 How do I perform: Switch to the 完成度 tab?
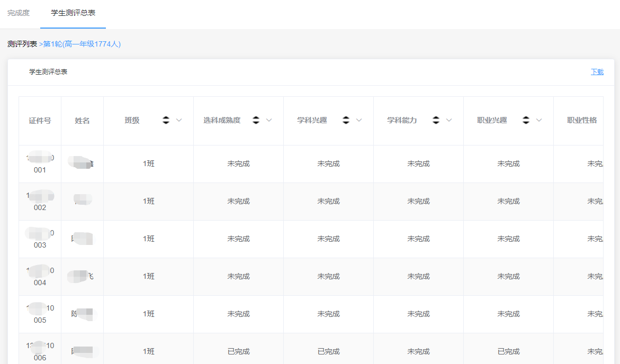pos(19,13)
